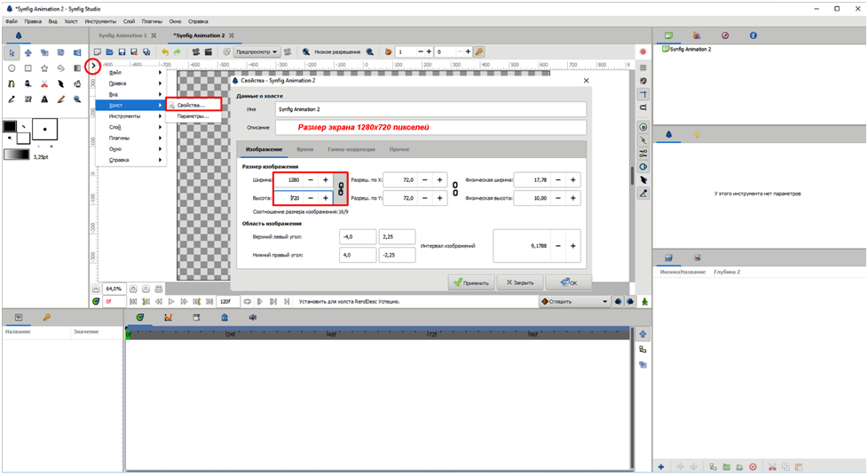Open the Preview dropdown
The image size is (868, 475).
pyautogui.click(x=256, y=52)
